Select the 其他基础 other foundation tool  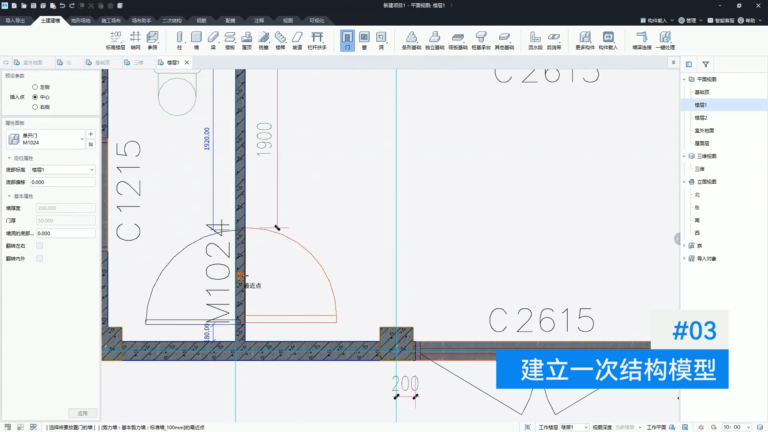click(504, 40)
